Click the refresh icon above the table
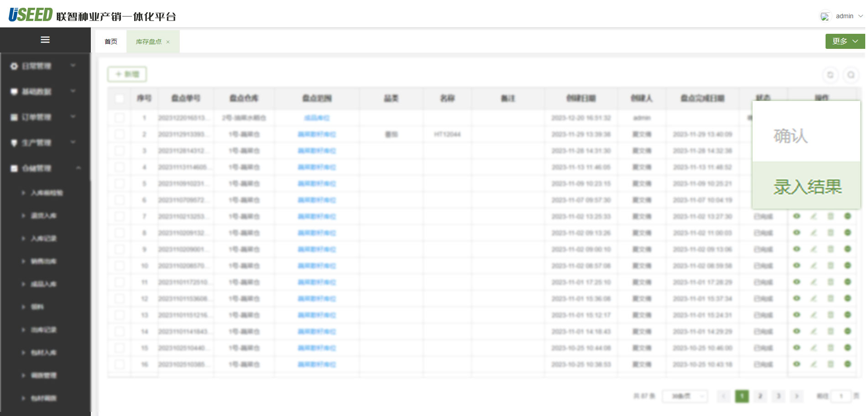The width and height of the screenshot is (868, 416). [x=830, y=75]
